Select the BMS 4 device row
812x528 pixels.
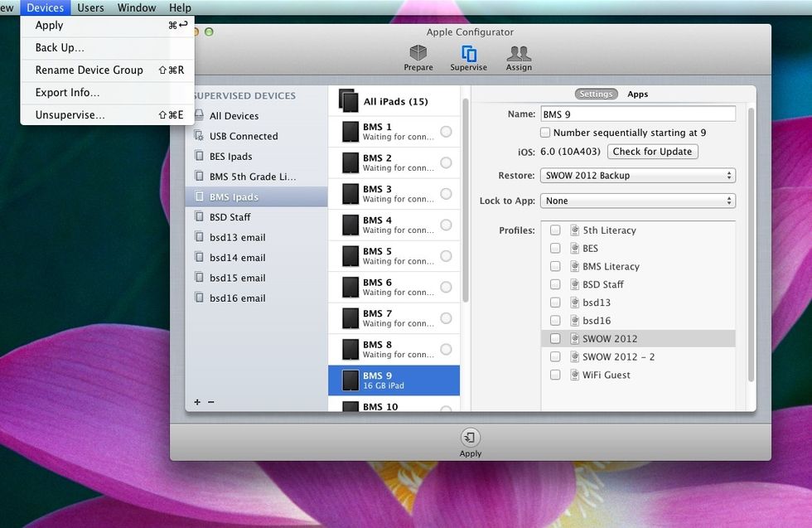394,225
